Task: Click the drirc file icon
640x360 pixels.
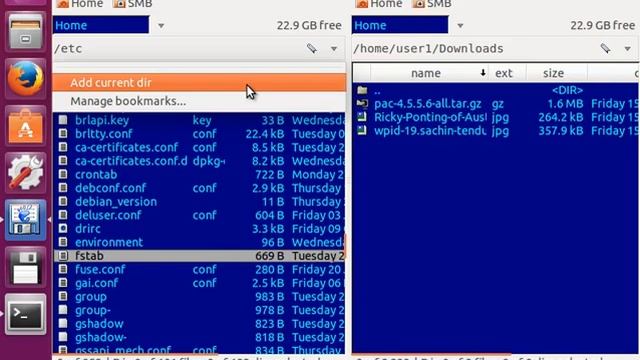Action: [x=63, y=229]
